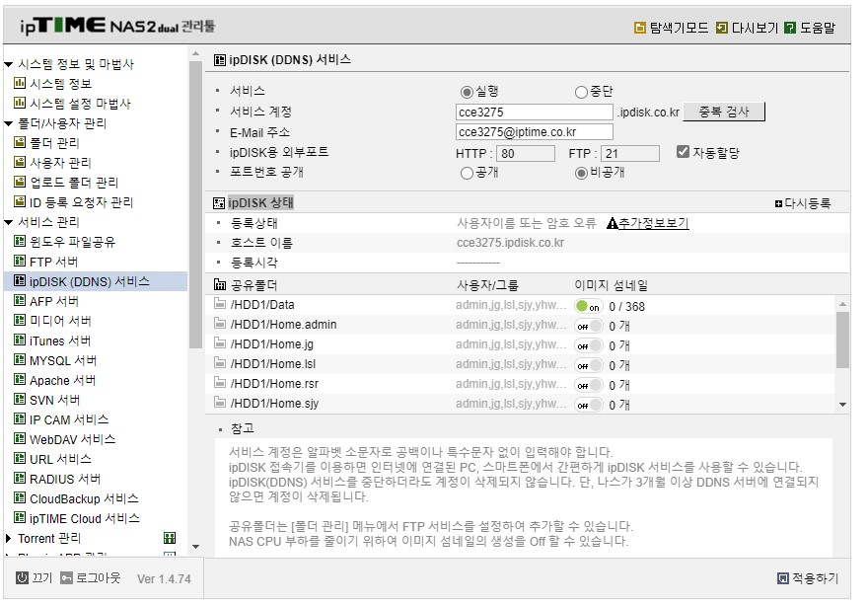Turn off thumbnail toggle for /HDD1/Data

pos(588,306)
